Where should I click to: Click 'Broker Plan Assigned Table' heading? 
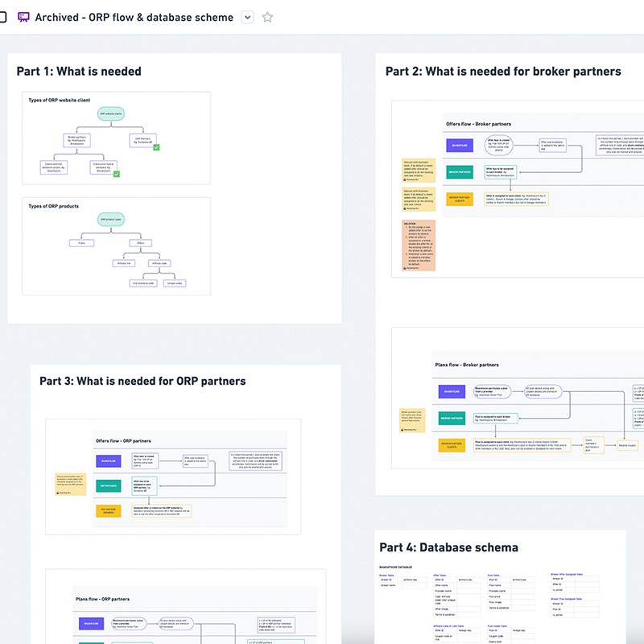(567, 599)
